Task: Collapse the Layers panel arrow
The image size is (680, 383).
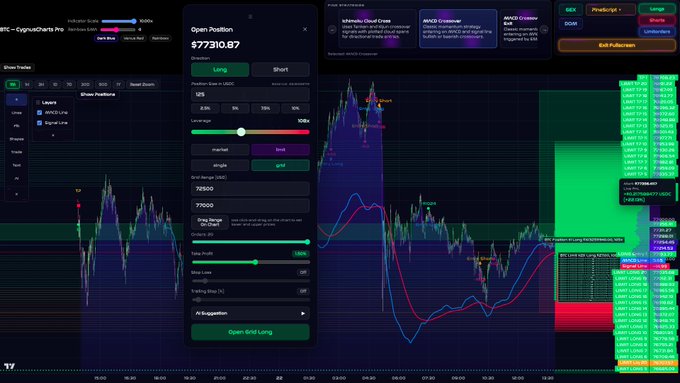Action: pyautogui.click(x=53, y=135)
